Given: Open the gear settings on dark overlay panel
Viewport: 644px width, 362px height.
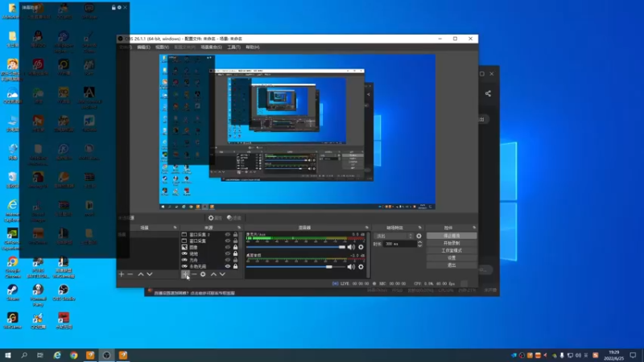Looking at the screenshot, I should (119, 7).
